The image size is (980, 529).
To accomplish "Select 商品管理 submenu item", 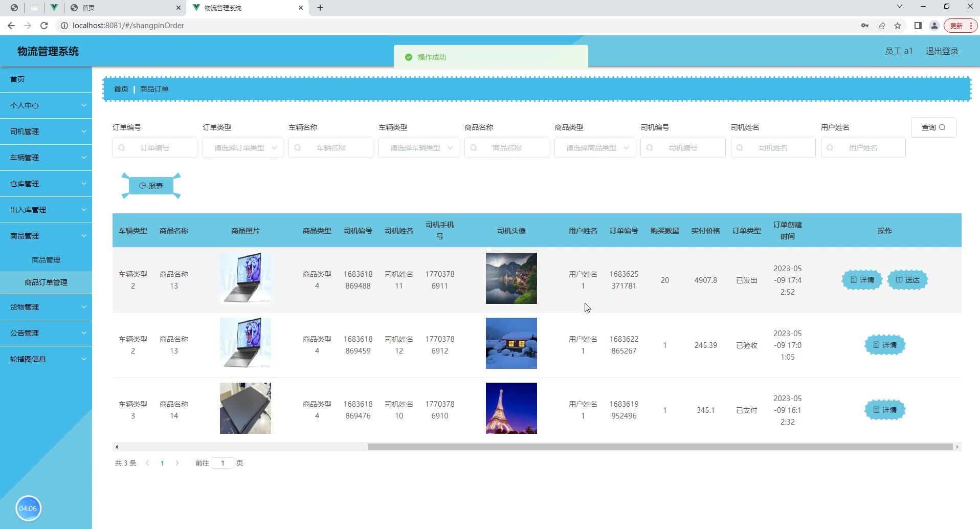I will tap(46, 260).
